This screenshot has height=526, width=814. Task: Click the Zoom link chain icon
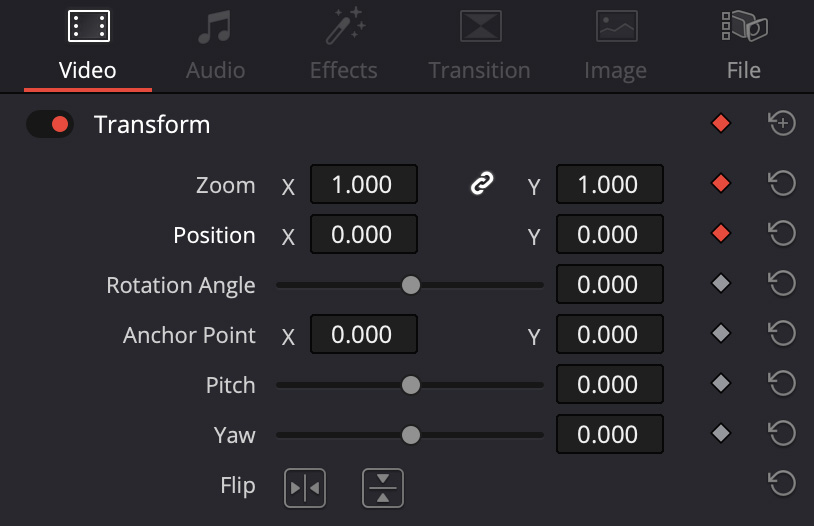tap(482, 184)
